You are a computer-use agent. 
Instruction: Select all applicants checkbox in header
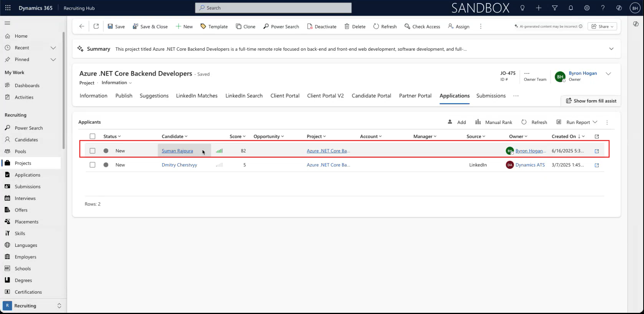point(93,136)
